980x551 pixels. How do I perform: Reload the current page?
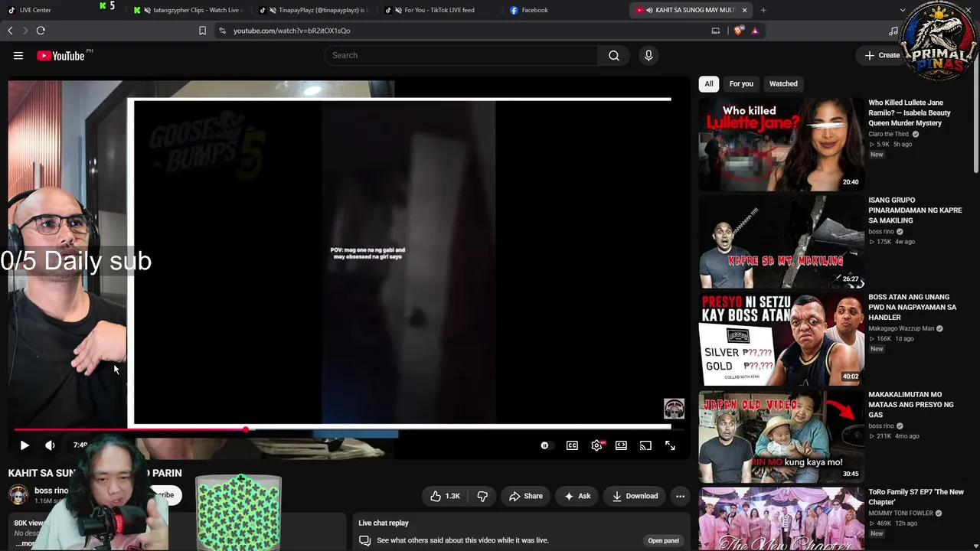41,31
